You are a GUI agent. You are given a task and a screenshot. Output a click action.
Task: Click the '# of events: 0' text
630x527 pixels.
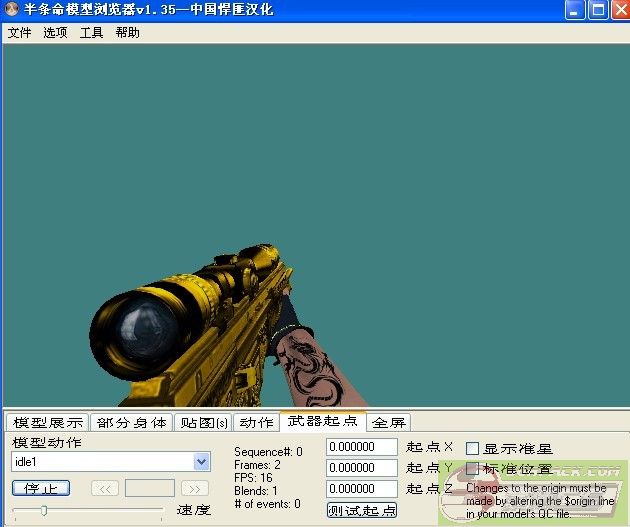[268, 504]
